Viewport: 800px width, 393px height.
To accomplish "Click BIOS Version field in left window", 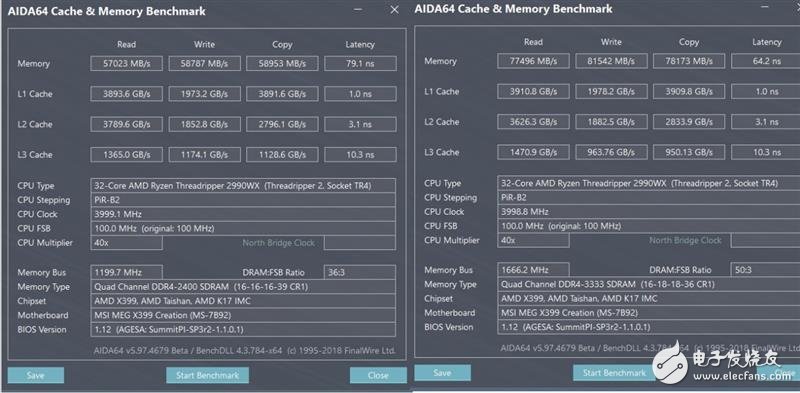I will [243, 329].
